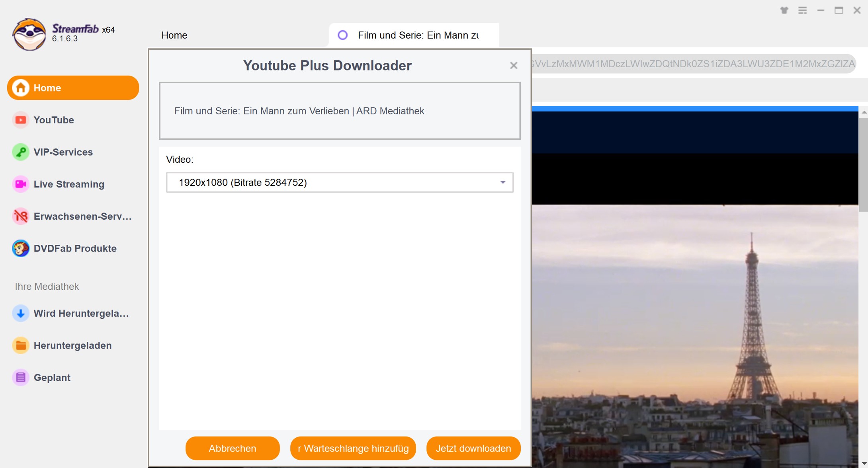Click the dropdown arrow of Video combo box
The height and width of the screenshot is (468, 868).
coord(503,182)
